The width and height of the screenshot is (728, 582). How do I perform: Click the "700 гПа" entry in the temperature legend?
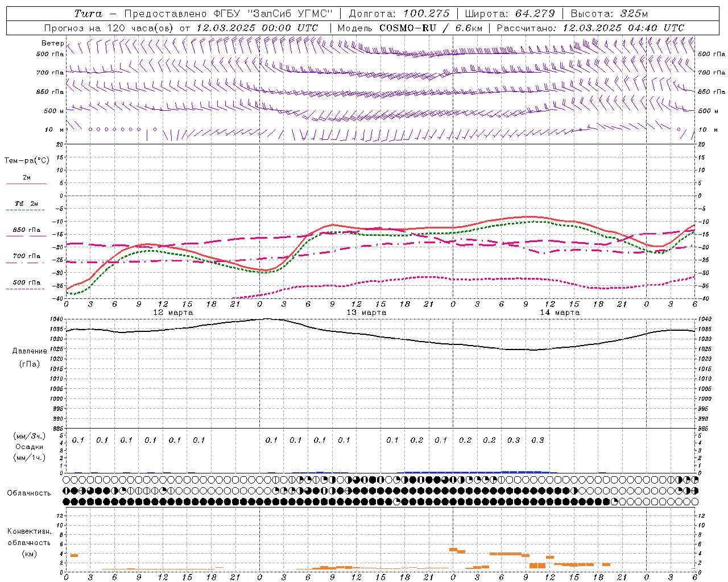(27, 256)
